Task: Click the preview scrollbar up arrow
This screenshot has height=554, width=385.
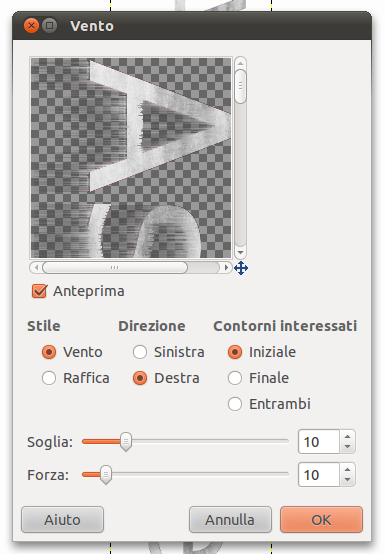Action: tap(240, 64)
